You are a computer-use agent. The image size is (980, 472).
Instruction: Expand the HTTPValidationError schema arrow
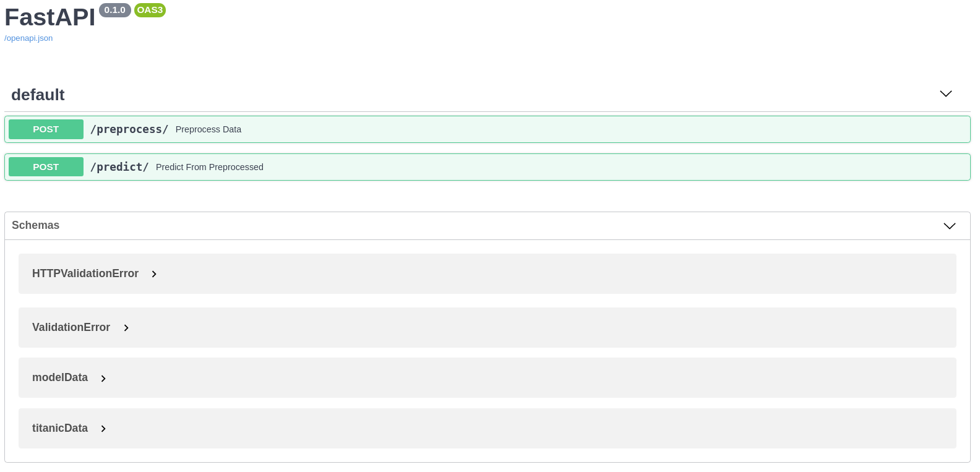coord(154,274)
